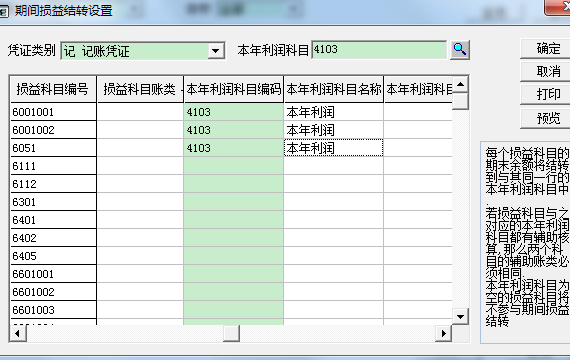This screenshot has height=360, width=570.
Task: Click the table's vertical scrollbar down arrow
Action: pos(461,317)
